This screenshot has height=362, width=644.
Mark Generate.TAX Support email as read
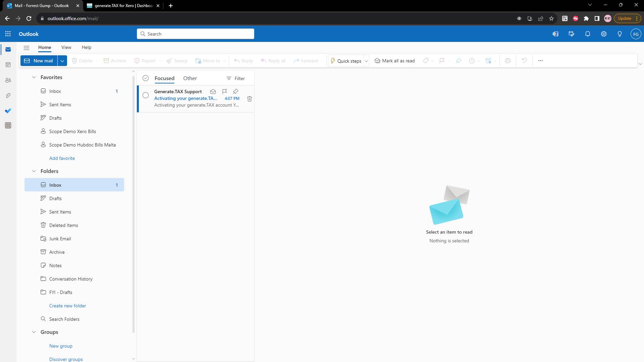(x=213, y=92)
